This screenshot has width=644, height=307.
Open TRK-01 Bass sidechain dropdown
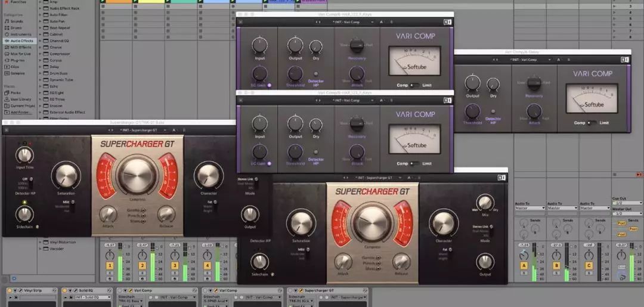[131, 301]
